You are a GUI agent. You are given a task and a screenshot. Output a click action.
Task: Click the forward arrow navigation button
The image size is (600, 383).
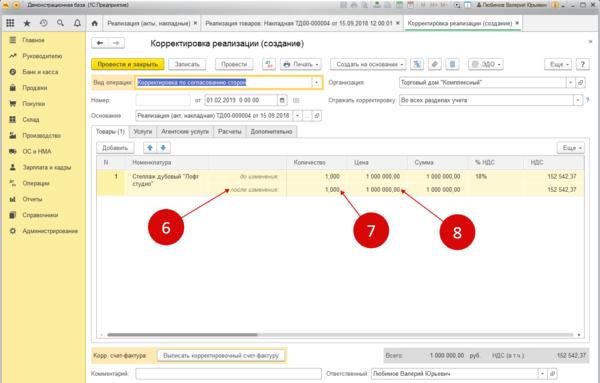pos(116,43)
